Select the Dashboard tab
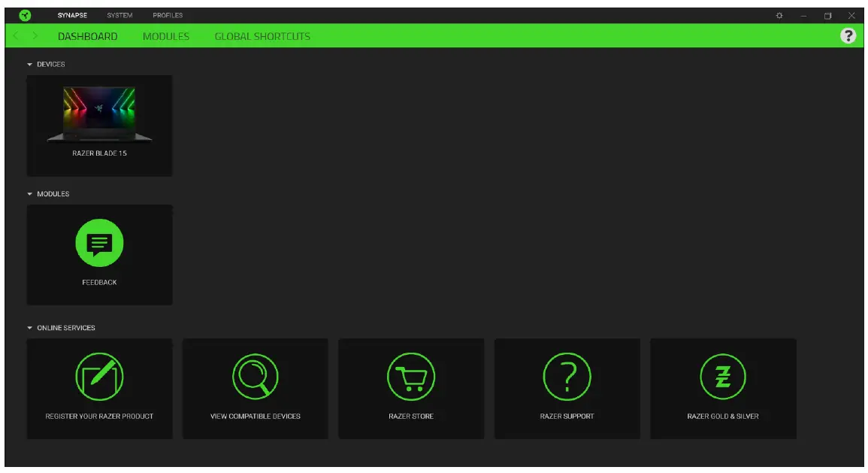 pyautogui.click(x=87, y=37)
